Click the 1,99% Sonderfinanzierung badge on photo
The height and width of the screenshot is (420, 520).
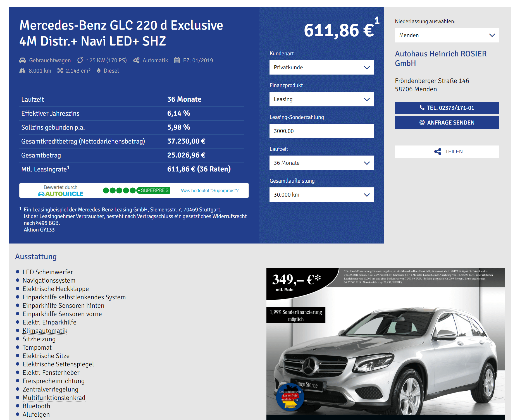coord(296,315)
